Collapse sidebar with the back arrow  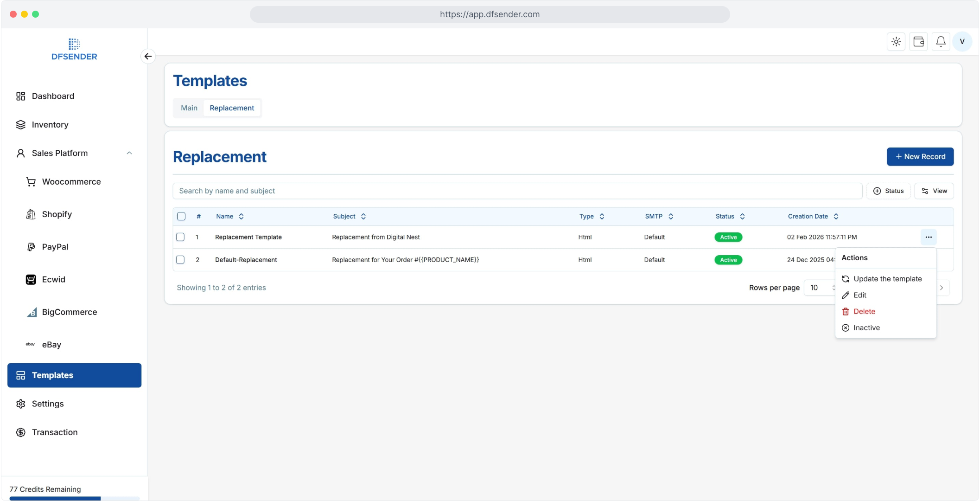[148, 56]
